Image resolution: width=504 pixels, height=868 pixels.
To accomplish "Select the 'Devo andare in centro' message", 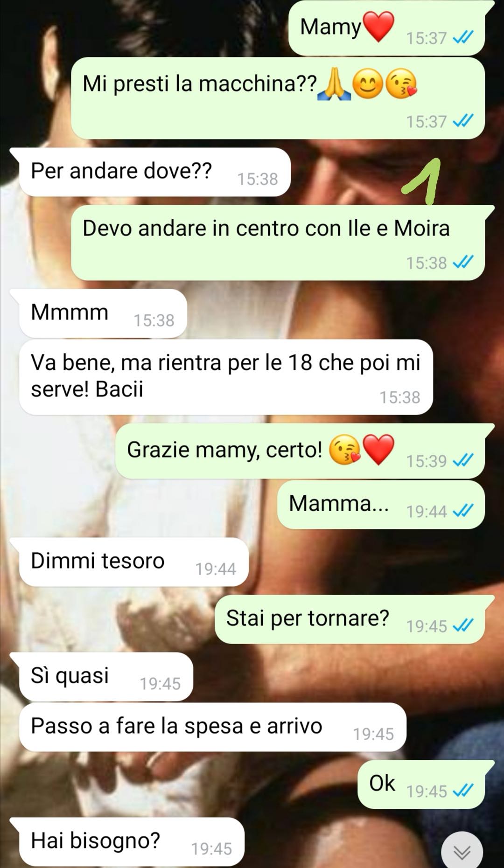I will pos(278,243).
